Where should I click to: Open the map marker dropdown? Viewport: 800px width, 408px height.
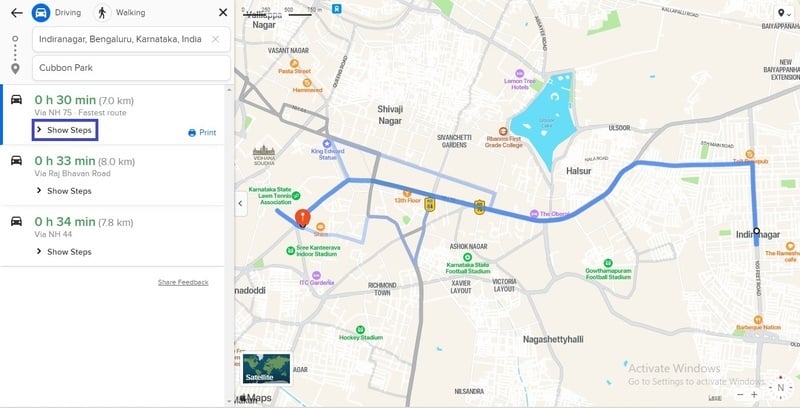[x=785, y=13]
